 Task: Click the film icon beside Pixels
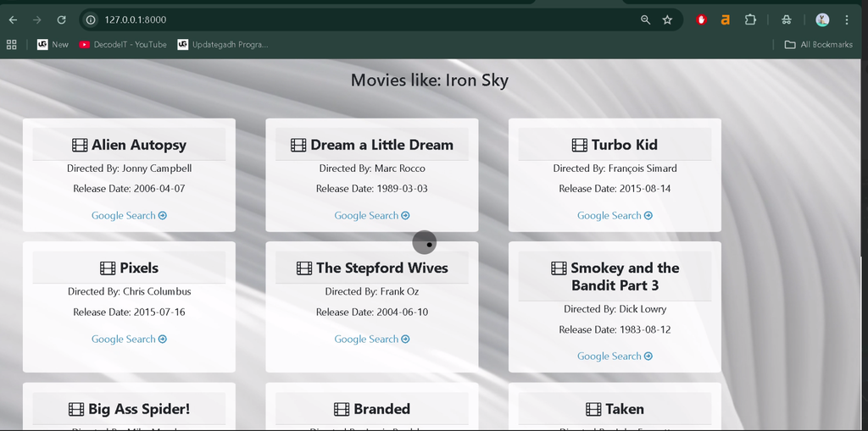click(108, 268)
